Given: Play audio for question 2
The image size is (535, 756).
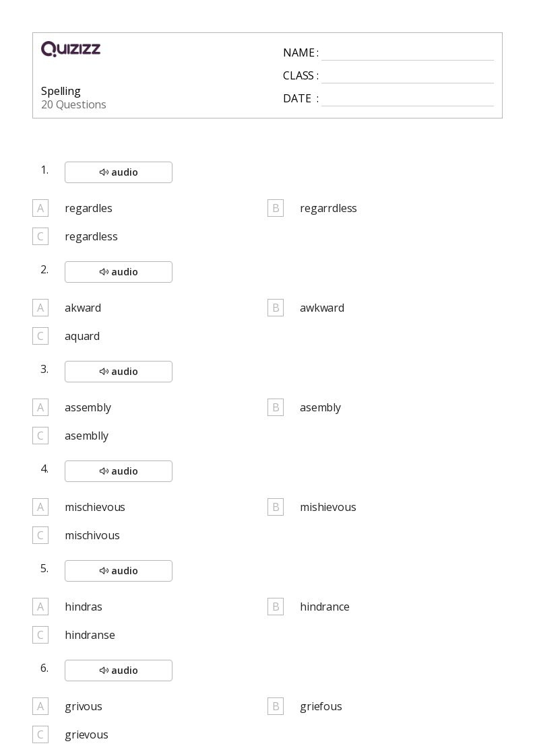Looking at the screenshot, I should pos(119,272).
